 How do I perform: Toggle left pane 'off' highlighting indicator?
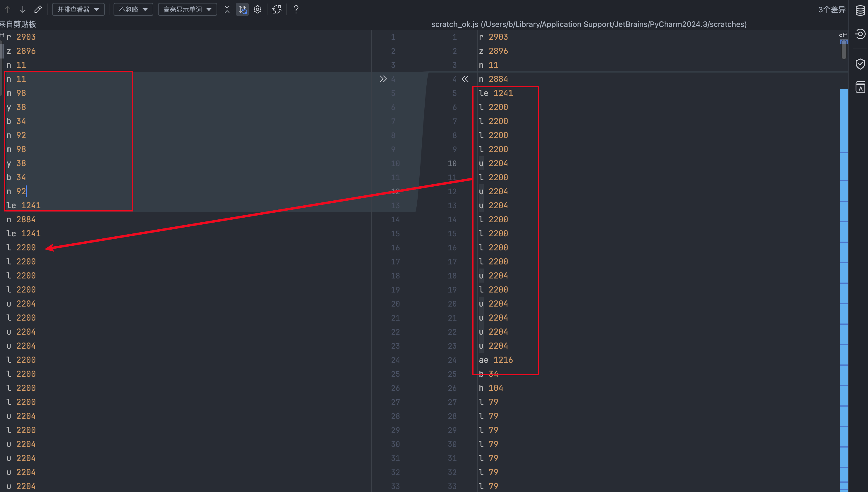pyautogui.click(x=2, y=35)
